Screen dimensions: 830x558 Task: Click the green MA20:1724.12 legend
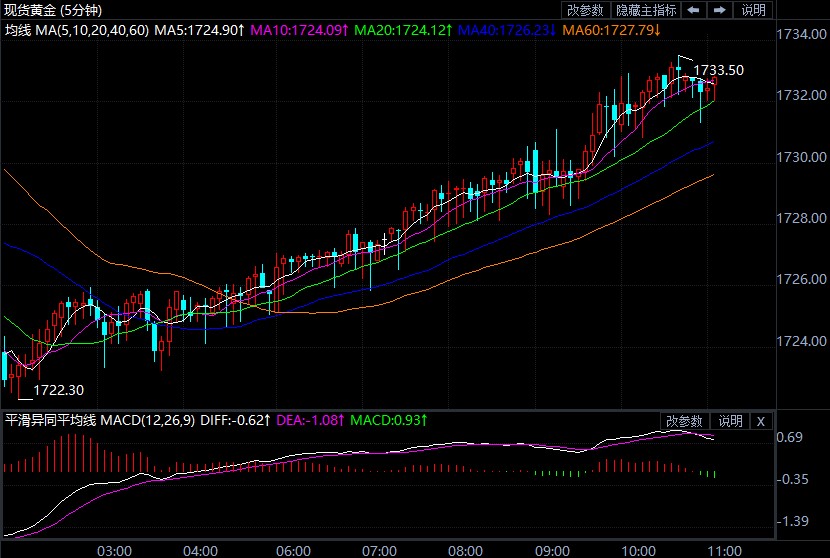click(403, 30)
